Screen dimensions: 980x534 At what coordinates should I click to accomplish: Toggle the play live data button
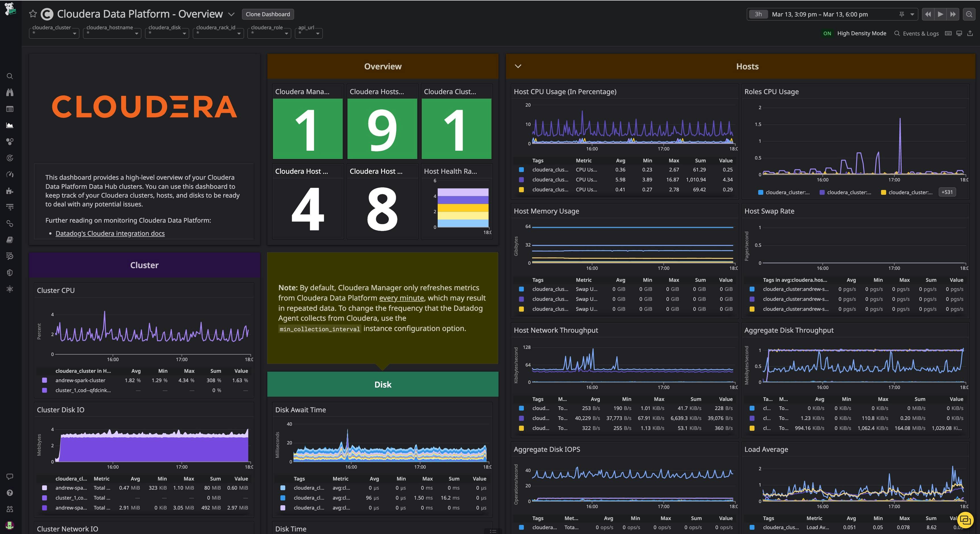tap(940, 14)
